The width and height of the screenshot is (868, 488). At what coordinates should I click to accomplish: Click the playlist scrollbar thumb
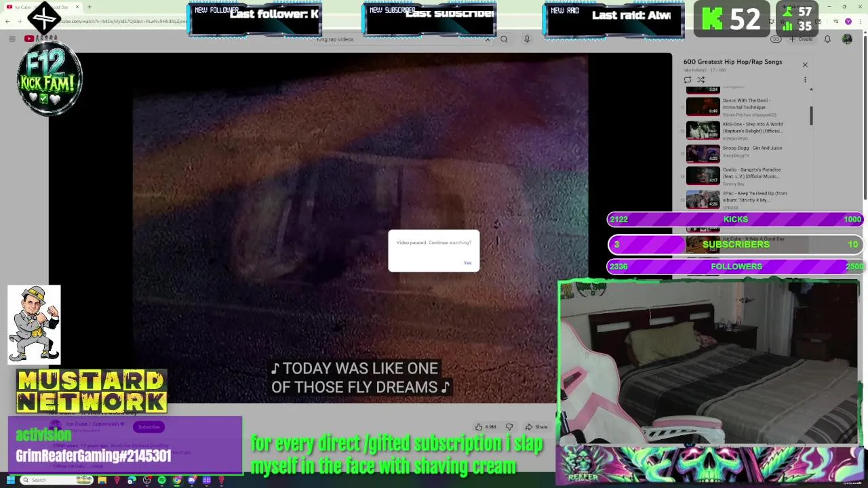[810, 115]
